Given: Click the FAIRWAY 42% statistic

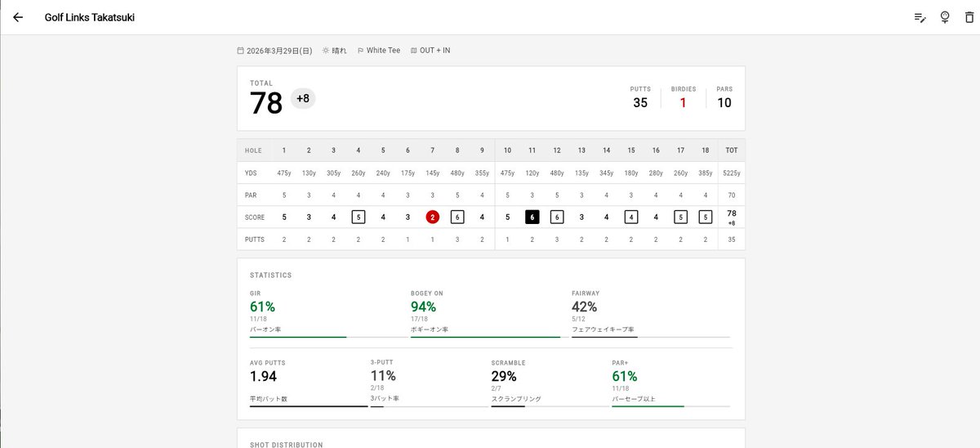Looking at the screenshot, I should point(584,307).
